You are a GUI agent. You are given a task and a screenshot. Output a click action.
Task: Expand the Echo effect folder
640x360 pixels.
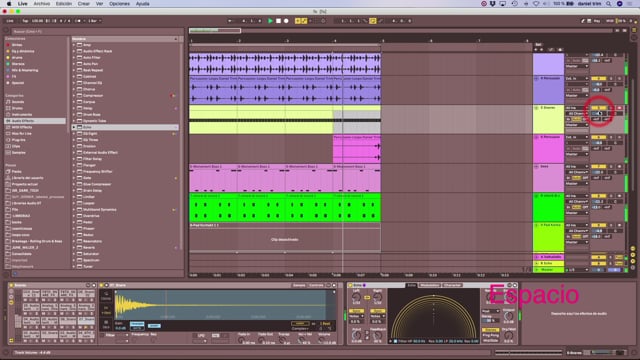(74, 127)
